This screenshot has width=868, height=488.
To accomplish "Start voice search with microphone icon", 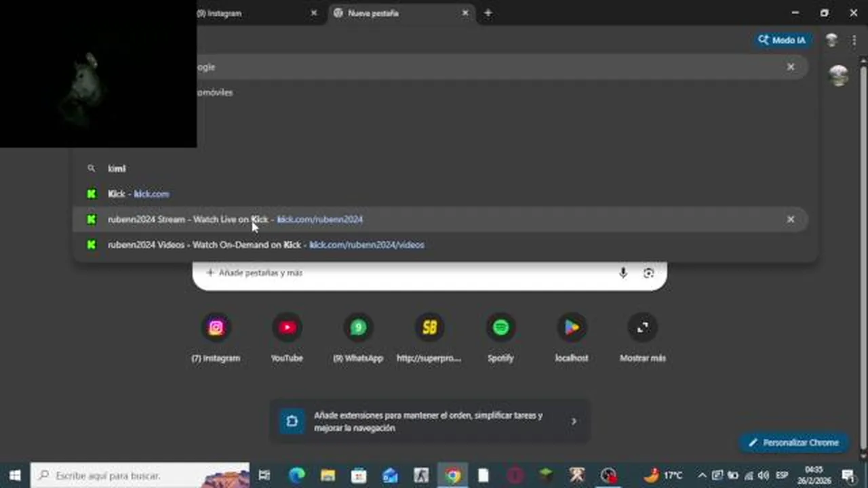I will pyautogui.click(x=623, y=272).
